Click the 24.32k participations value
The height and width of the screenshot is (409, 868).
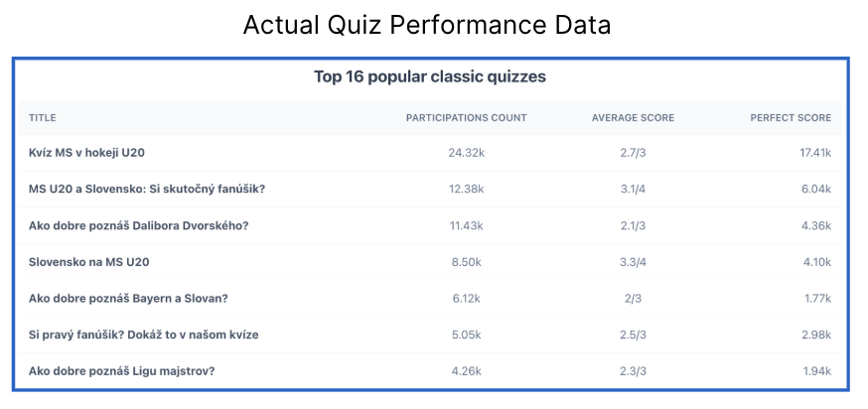click(466, 153)
